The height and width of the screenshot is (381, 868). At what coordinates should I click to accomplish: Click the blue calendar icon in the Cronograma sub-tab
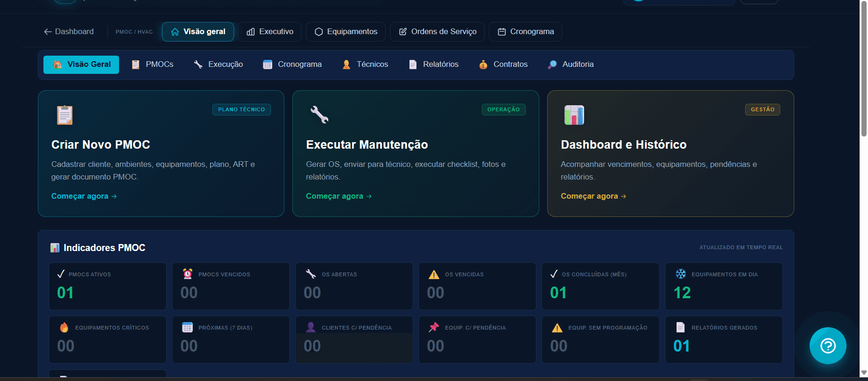pos(268,65)
